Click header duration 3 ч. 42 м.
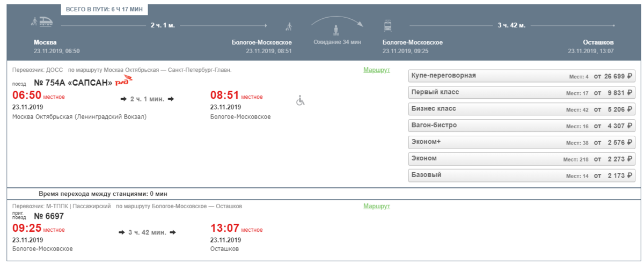Screen dimensions: 644x264 (x=511, y=25)
